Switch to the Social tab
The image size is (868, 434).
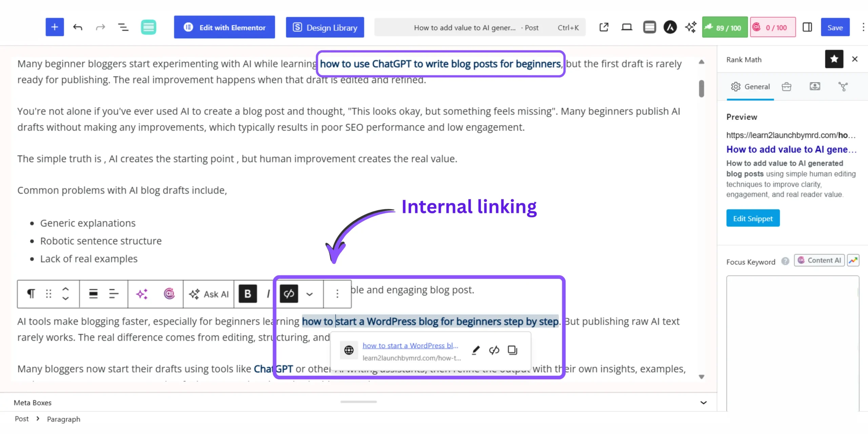[x=843, y=87]
